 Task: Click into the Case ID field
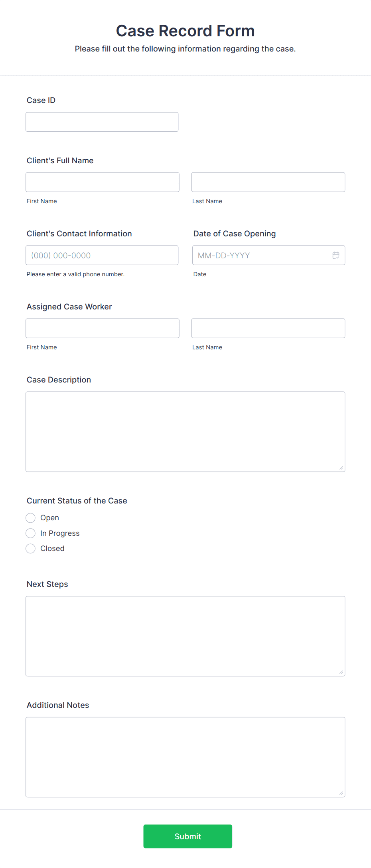coord(102,121)
